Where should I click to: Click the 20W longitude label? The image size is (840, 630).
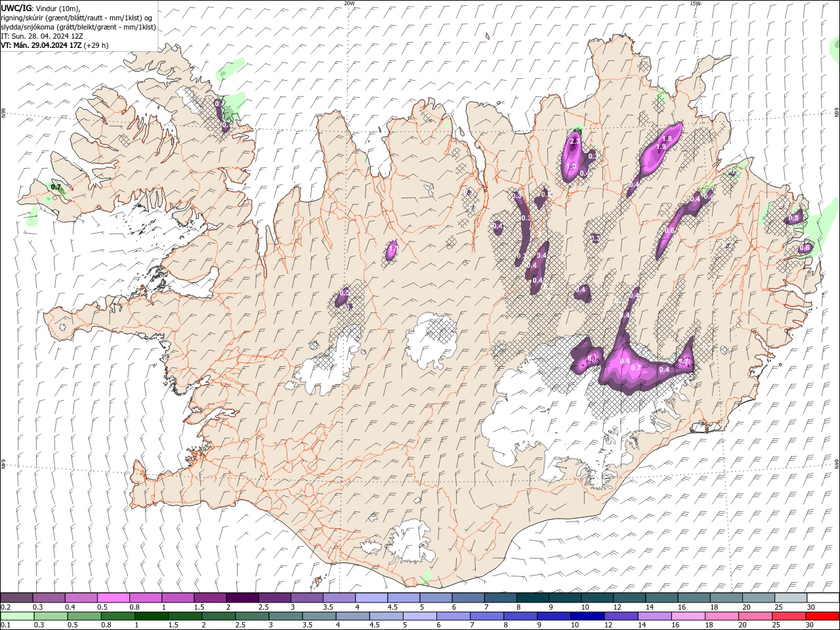[349, 3]
